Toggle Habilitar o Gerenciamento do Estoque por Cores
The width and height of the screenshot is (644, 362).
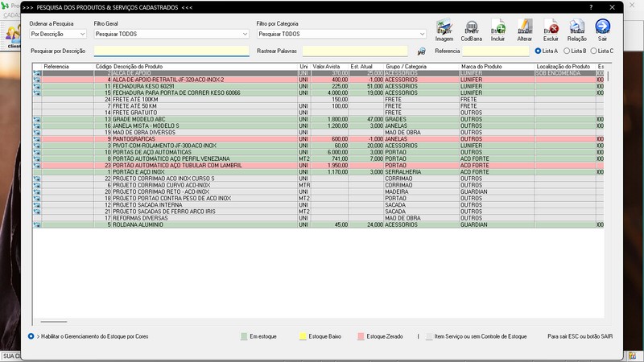pyautogui.click(x=31, y=336)
